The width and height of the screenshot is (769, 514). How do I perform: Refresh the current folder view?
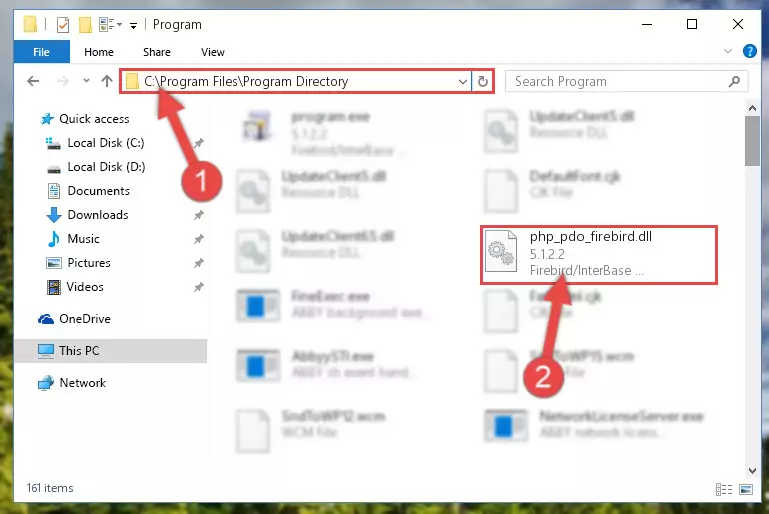pos(483,81)
